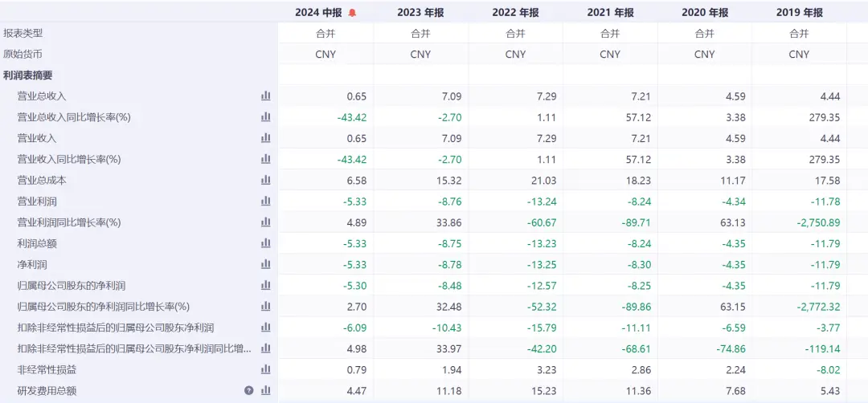Click chart icon for 归属母公司股东的净利润
Screen dimensions: 868x403
pos(265,286)
